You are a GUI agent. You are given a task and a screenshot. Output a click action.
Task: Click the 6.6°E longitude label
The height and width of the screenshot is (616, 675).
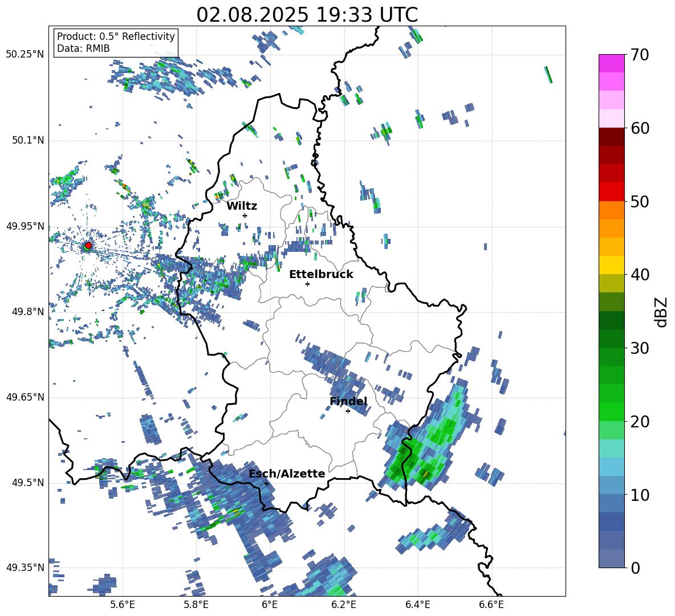point(491,605)
